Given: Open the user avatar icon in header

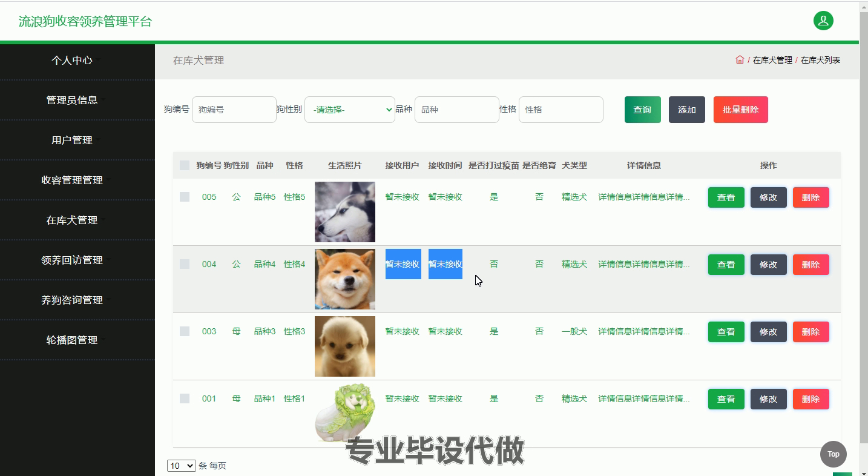Looking at the screenshot, I should [x=823, y=21].
